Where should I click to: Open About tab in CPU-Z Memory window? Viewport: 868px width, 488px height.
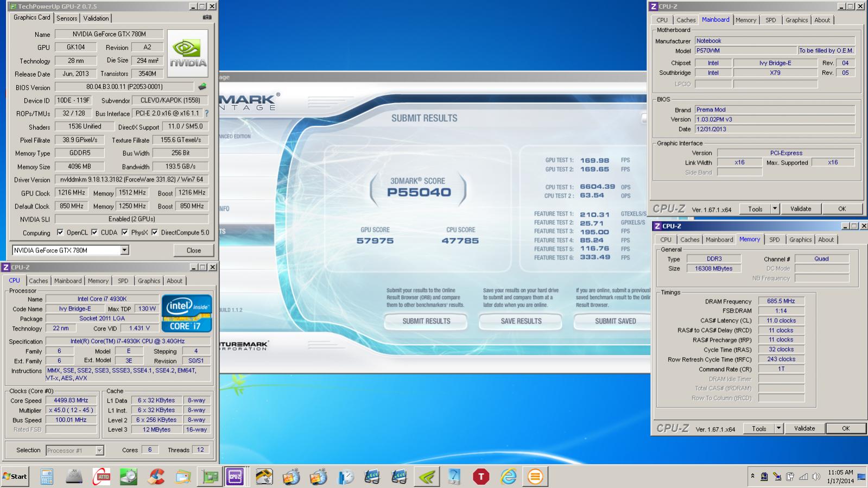[826, 239]
